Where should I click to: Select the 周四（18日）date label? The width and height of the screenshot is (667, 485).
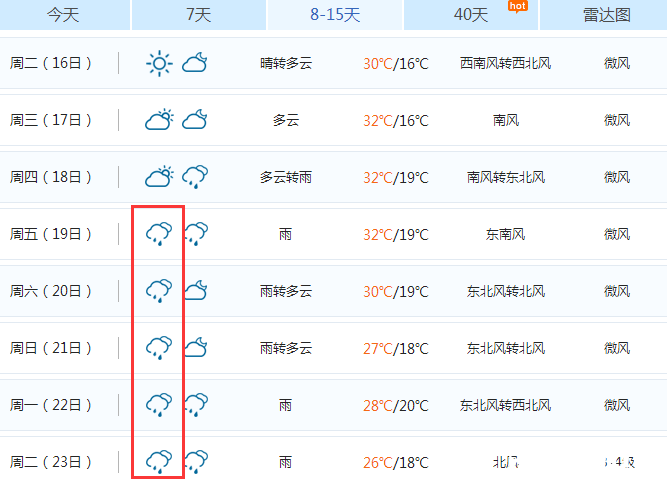(51, 177)
